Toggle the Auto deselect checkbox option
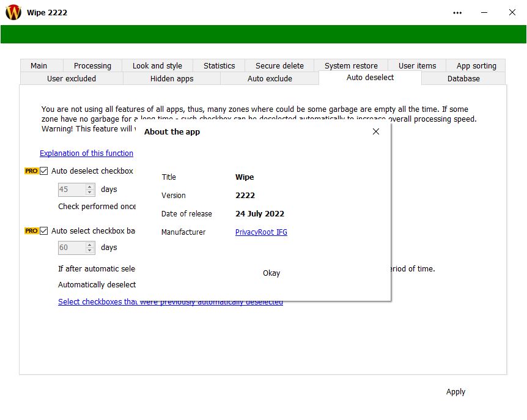Viewport: 527px width, 420px height. (x=43, y=171)
